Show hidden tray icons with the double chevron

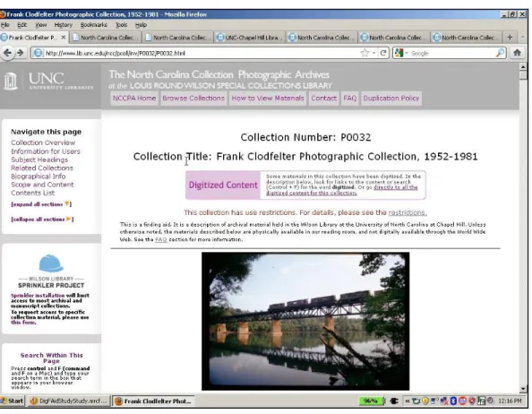(408, 401)
